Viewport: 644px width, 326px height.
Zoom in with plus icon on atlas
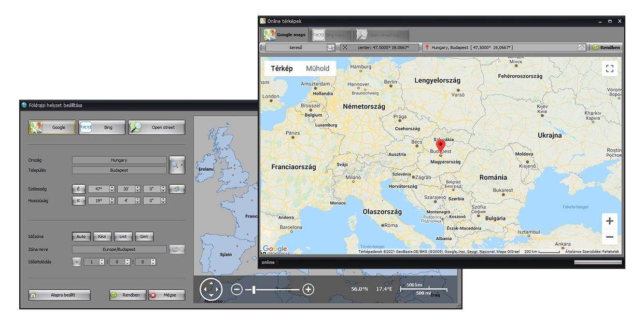click(x=309, y=289)
